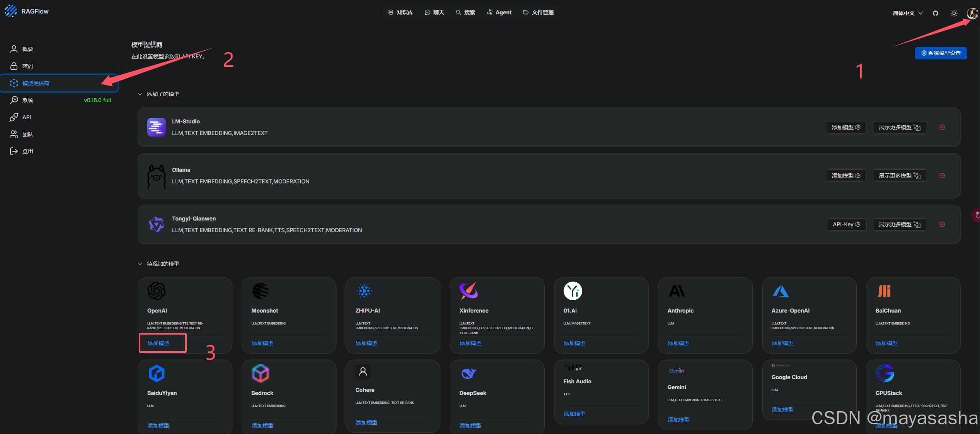Click 展示更多模型 for LM-Studio
Viewport: 980px width, 434px height.
tap(900, 127)
